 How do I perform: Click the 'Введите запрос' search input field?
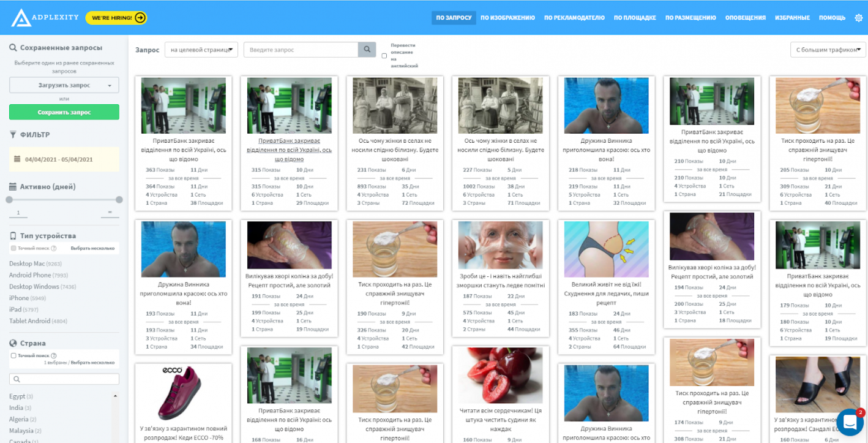(x=301, y=50)
